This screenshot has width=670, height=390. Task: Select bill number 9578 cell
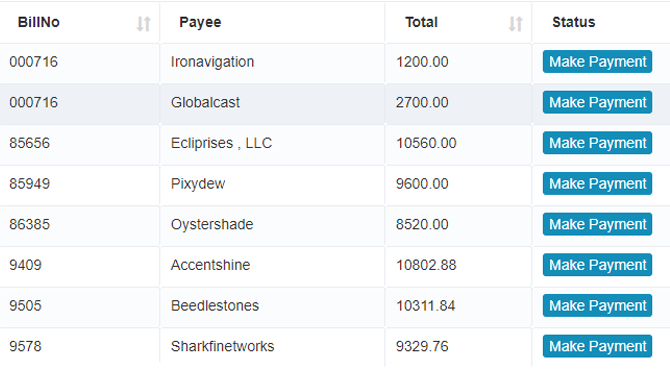tap(79, 346)
